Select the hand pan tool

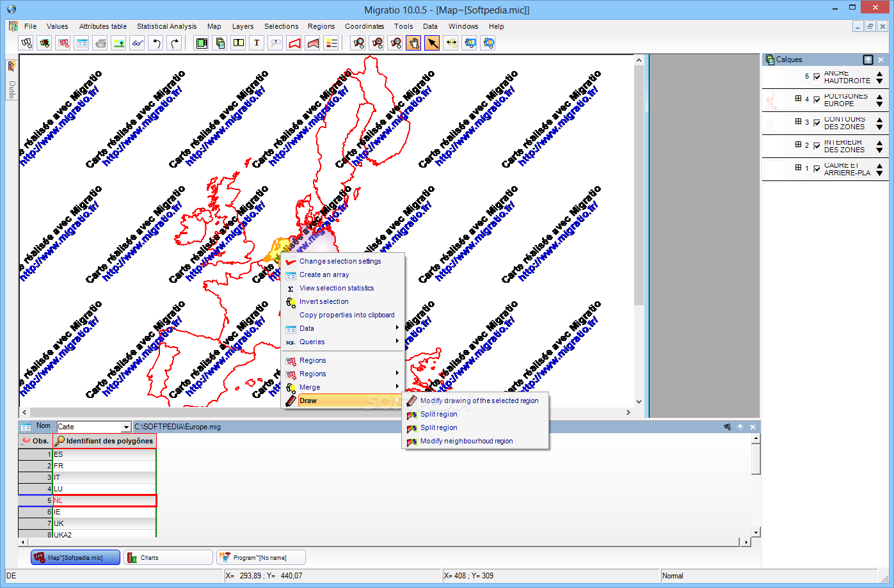(x=414, y=43)
